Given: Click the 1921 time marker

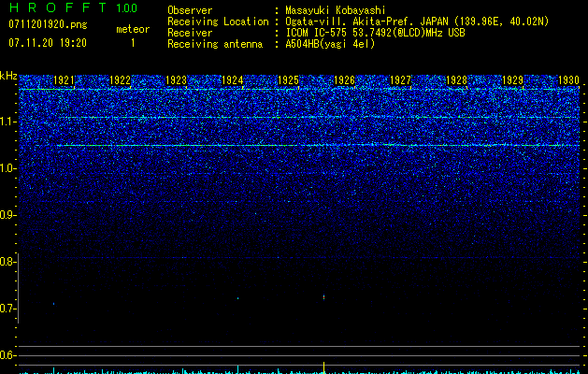Looking at the screenshot, I should coord(65,80).
